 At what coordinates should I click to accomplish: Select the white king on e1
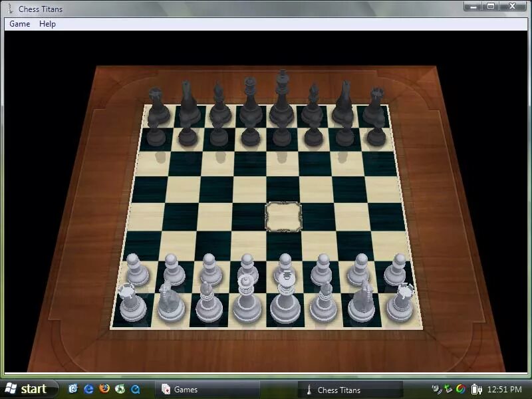(286, 298)
